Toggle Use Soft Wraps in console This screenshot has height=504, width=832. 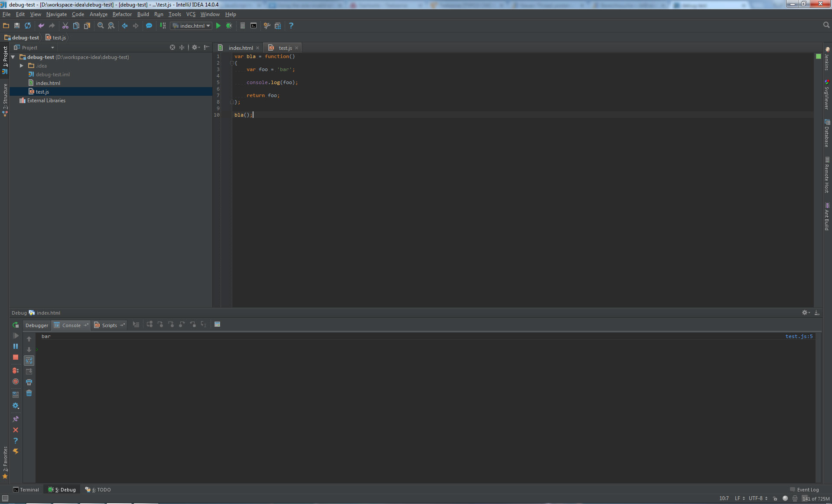(x=29, y=360)
